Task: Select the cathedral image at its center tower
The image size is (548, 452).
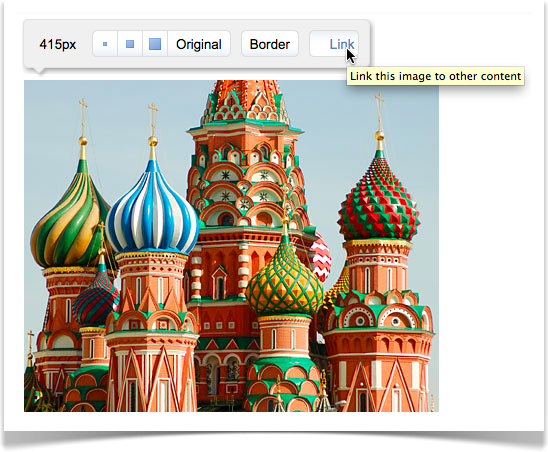Action: 245,210
